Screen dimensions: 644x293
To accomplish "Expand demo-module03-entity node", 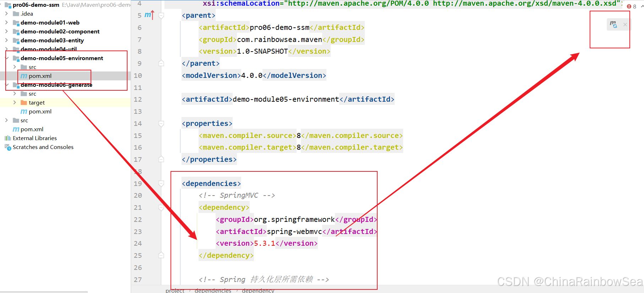I will 7,40.
